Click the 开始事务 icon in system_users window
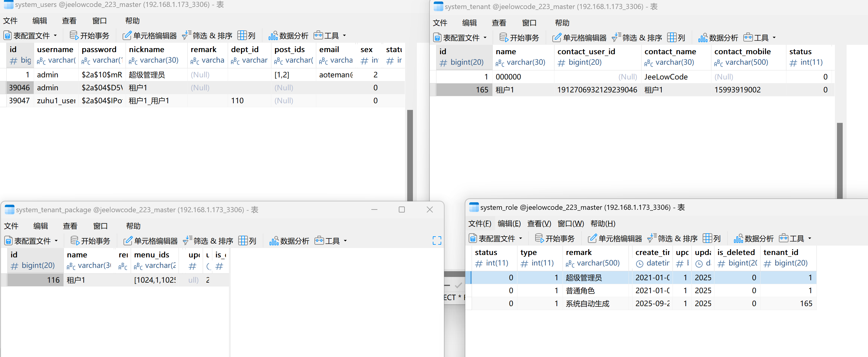 74,35
